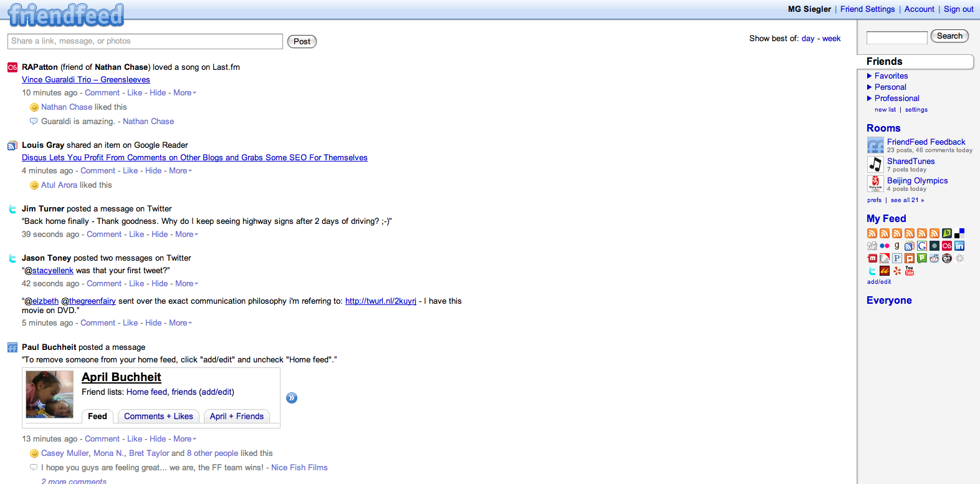Open More menu on the 42 seconds ago tweet
The image size is (980, 484).
point(186,283)
